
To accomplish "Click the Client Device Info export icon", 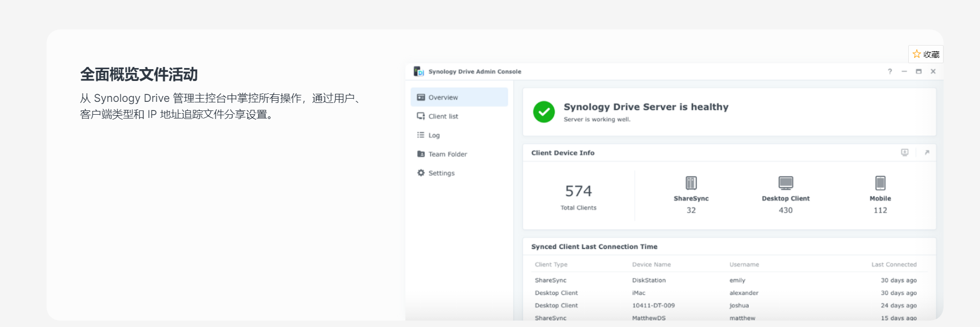I will click(x=904, y=153).
